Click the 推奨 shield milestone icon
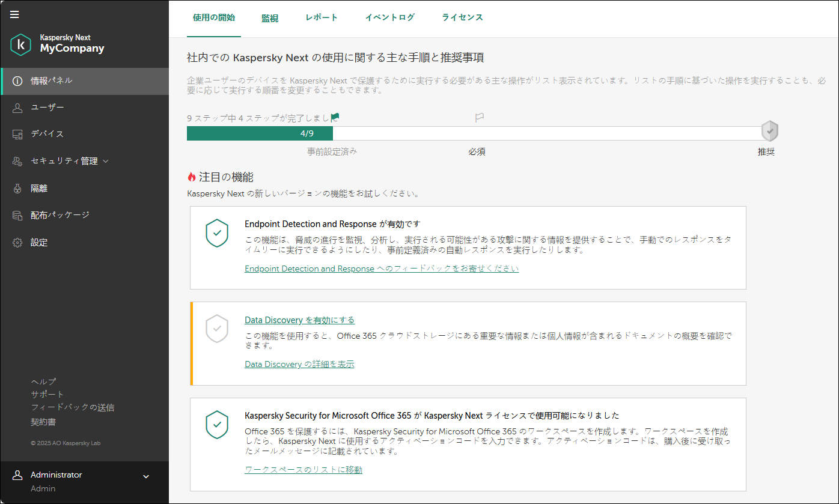Screen dimensions: 839x504 coord(770,130)
